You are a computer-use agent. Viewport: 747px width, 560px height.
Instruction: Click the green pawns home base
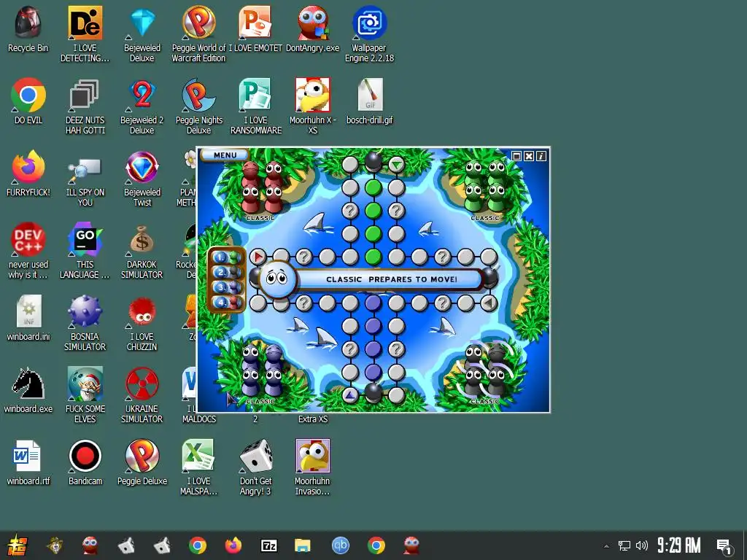click(x=485, y=187)
